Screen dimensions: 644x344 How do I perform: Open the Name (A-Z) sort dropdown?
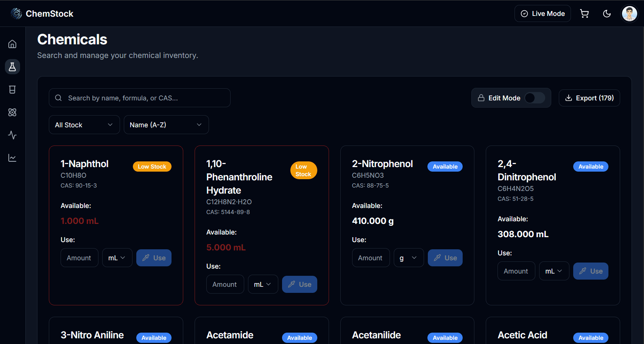(166, 125)
